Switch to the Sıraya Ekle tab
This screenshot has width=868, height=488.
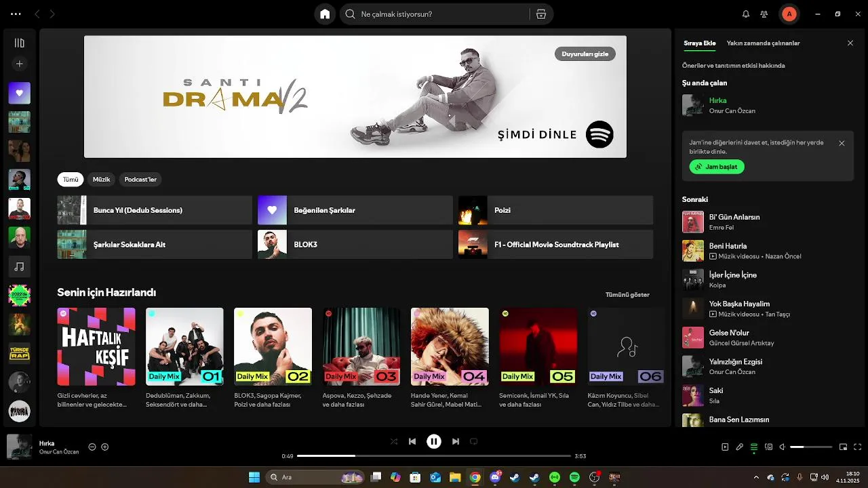pyautogui.click(x=699, y=43)
